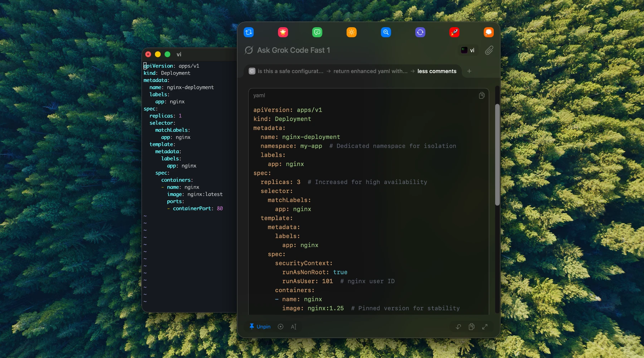Select "return enhanced yaml with..." message
This screenshot has height=358, width=644.
370,71
